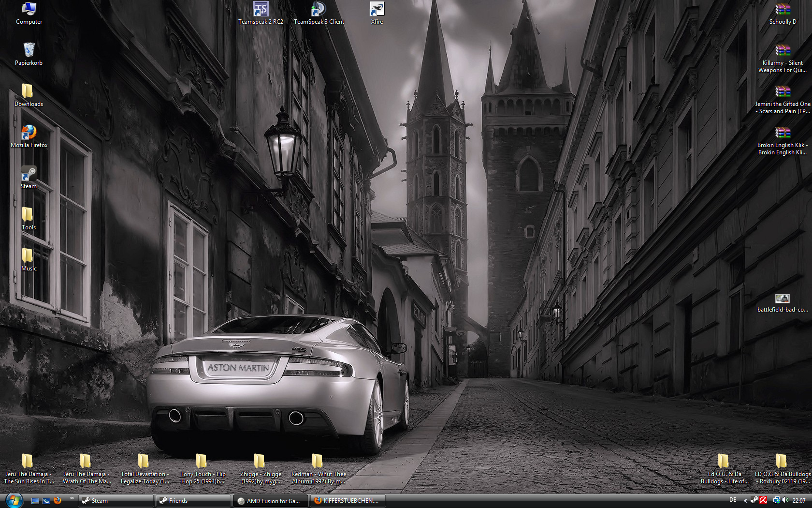
Task: Select Redman Whut Thee Album folder
Action: click(x=319, y=469)
